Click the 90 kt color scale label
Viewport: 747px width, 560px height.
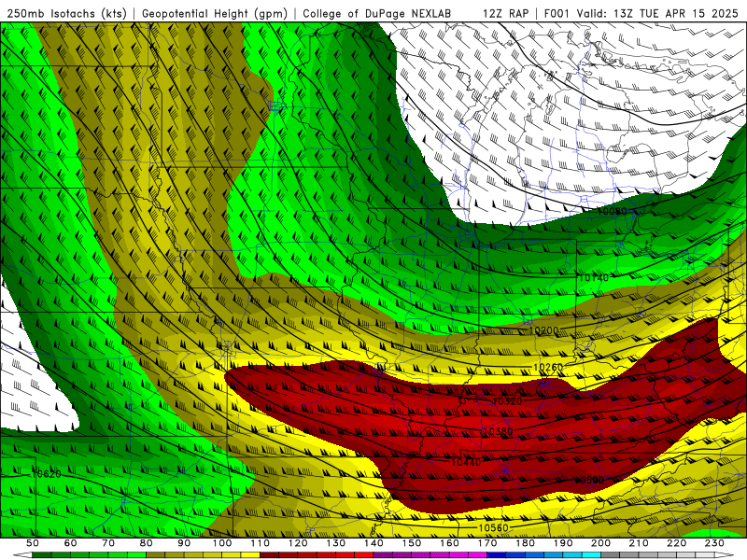pyautogui.click(x=184, y=543)
